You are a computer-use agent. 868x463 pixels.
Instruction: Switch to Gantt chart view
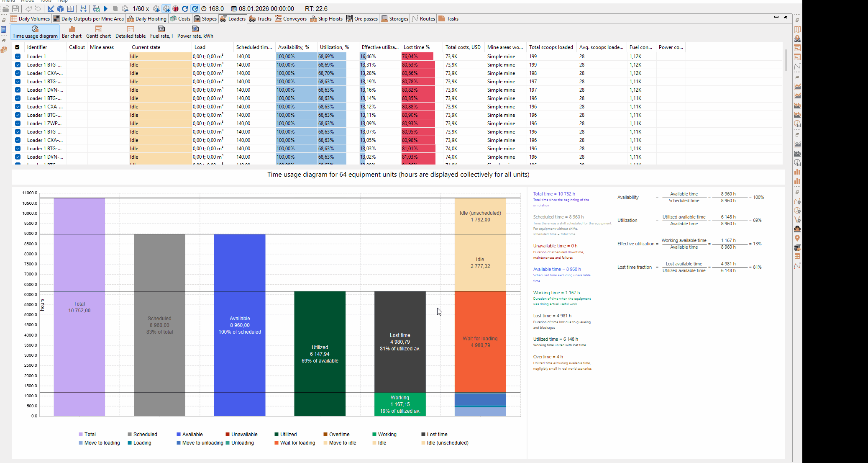pos(99,32)
